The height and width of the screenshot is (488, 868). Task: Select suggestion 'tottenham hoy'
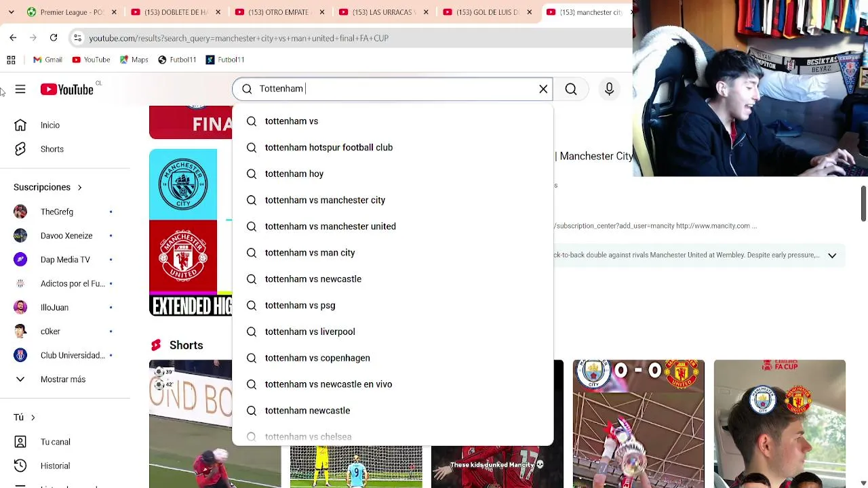click(x=393, y=174)
